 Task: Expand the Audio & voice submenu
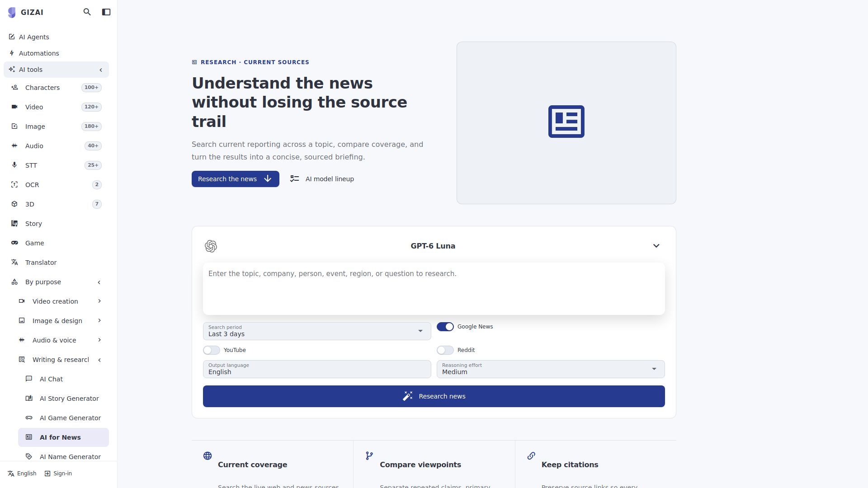(99, 340)
